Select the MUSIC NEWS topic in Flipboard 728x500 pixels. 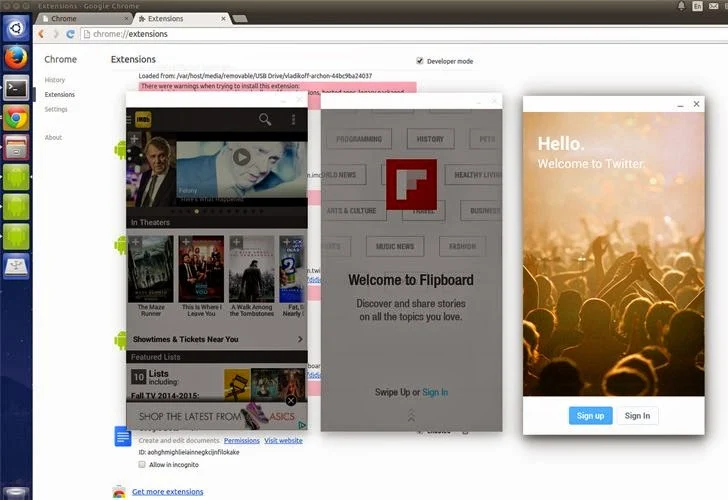pos(395,247)
